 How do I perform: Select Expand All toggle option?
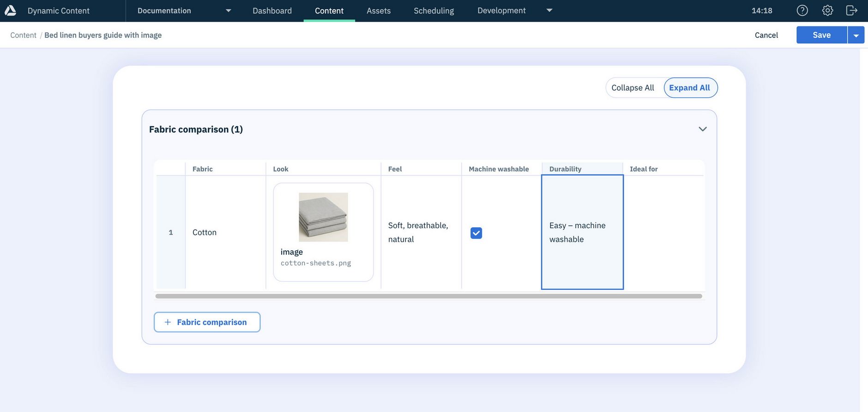(x=689, y=88)
